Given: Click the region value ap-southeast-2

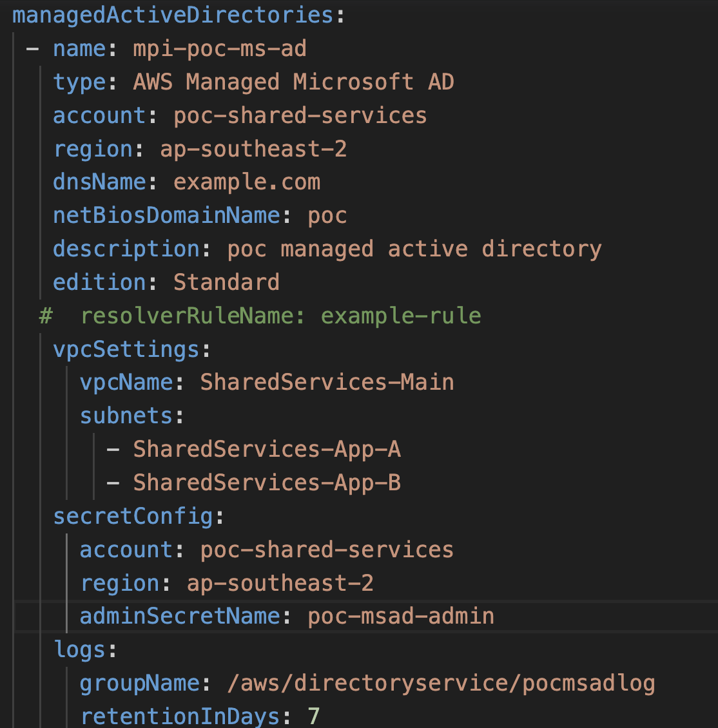Looking at the screenshot, I should pos(253,149).
